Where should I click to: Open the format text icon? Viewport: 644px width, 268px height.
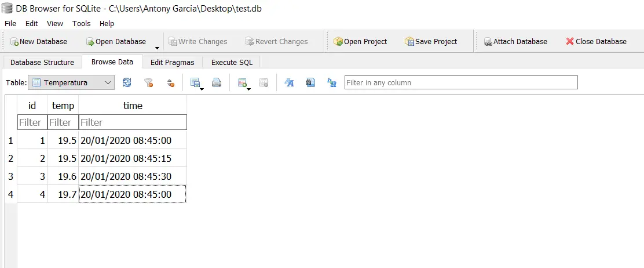click(289, 83)
